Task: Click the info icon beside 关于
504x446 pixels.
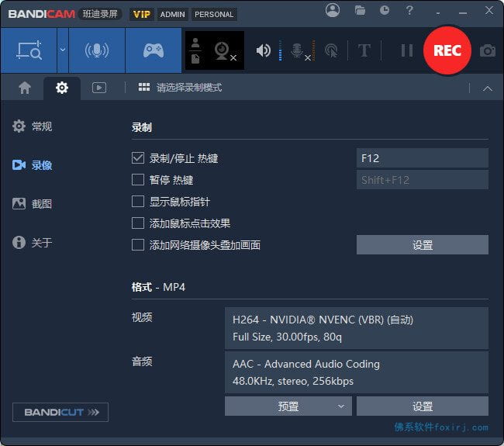Action: (19, 242)
